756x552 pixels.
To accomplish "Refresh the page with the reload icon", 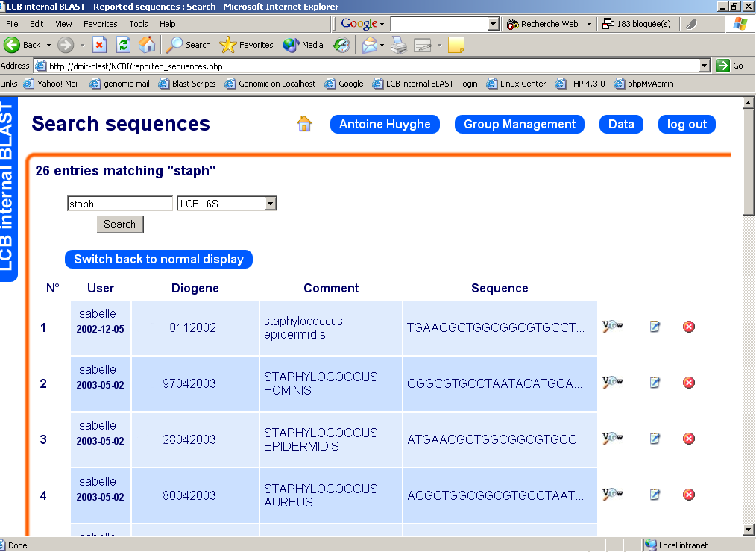I will [x=124, y=45].
